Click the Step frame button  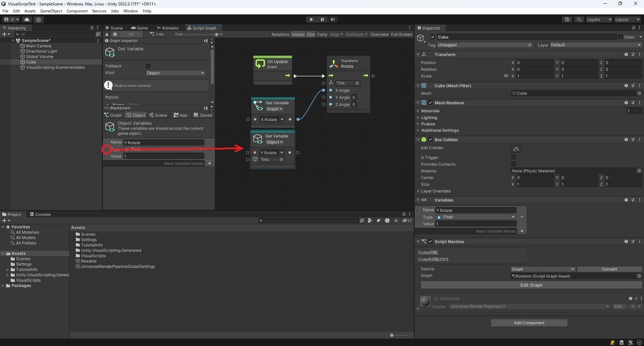click(x=333, y=19)
